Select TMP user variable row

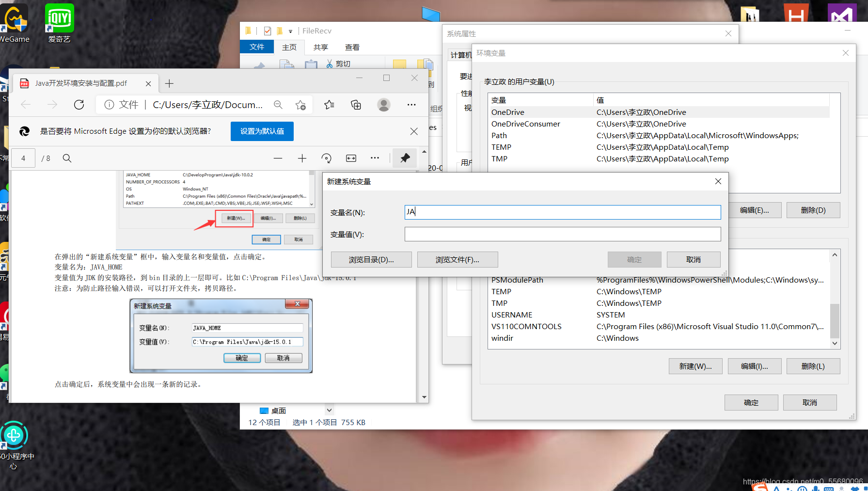click(x=659, y=159)
